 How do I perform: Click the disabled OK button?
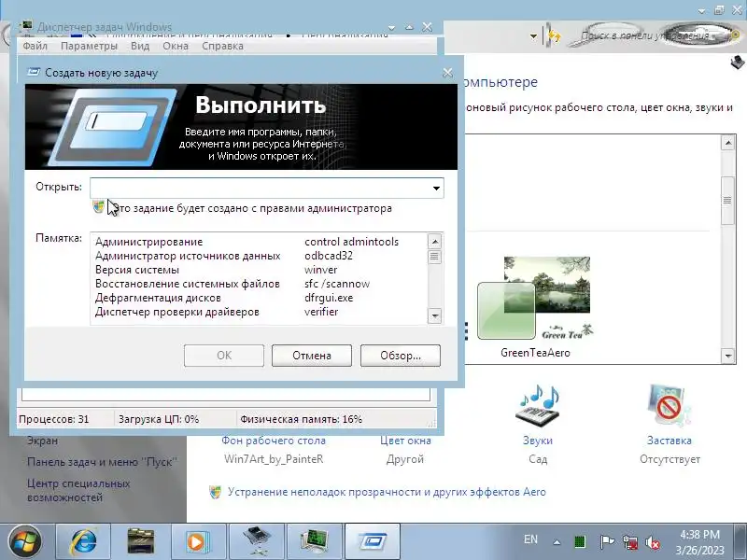224,356
